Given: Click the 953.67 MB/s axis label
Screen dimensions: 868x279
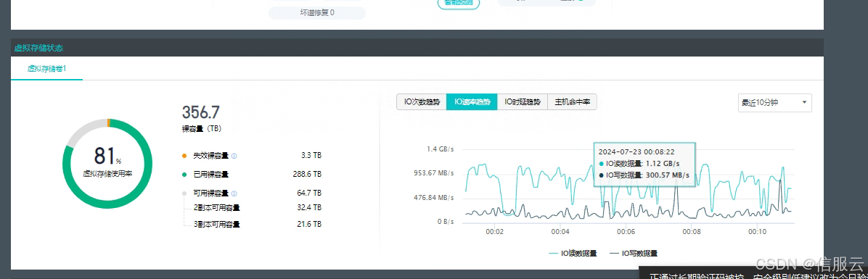Looking at the screenshot, I should pos(433,173).
